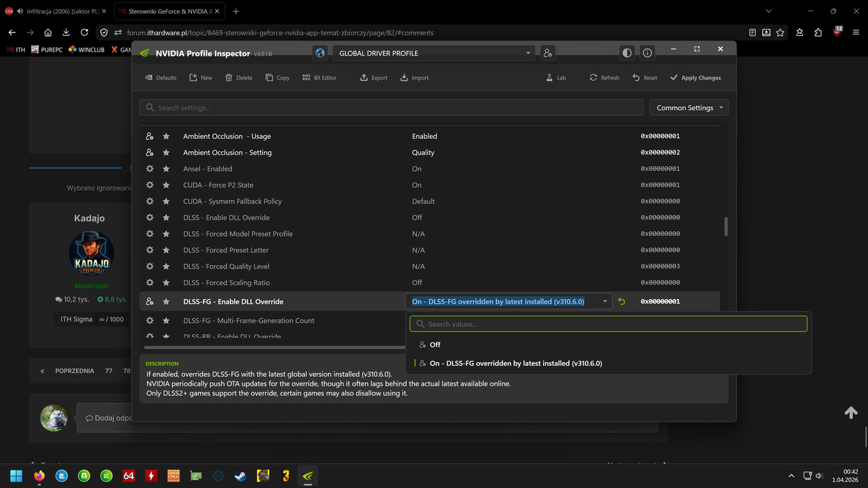The width and height of the screenshot is (868, 488).
Task: Click the user-gear icon next to profile dropdown
Action: click(547, 53)
